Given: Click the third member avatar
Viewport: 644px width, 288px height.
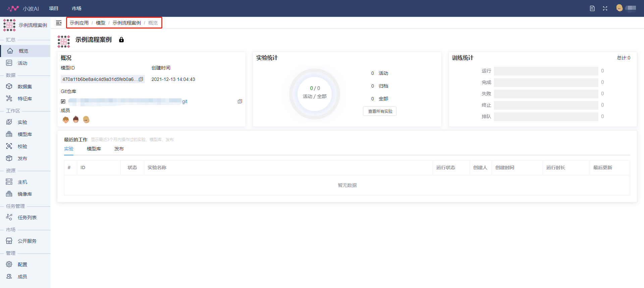Looking at the screenshot, I should pos(86,119).
